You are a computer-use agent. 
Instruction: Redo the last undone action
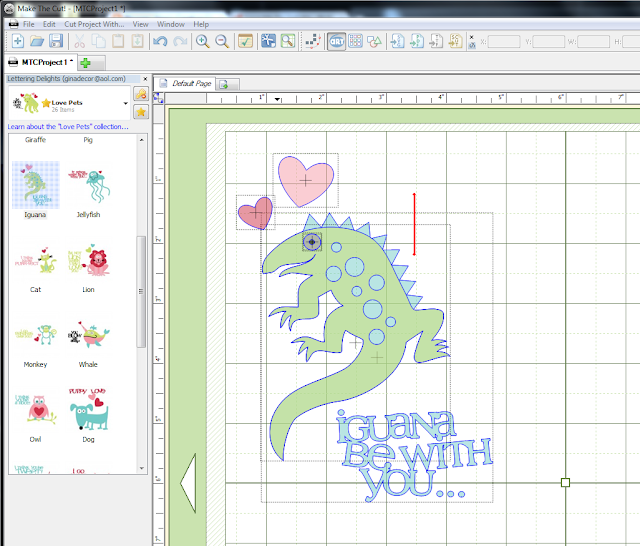[x=180, y=41]
